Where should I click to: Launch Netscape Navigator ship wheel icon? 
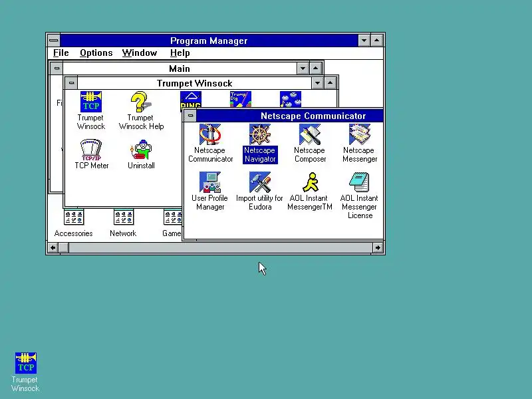pos(260,134)
